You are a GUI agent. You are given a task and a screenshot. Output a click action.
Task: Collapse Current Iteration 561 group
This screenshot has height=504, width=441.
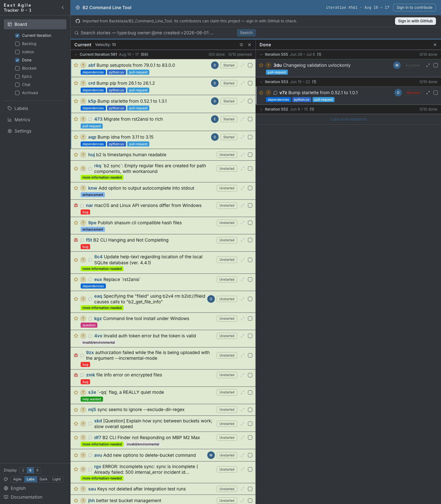click(x=76, y=54)
